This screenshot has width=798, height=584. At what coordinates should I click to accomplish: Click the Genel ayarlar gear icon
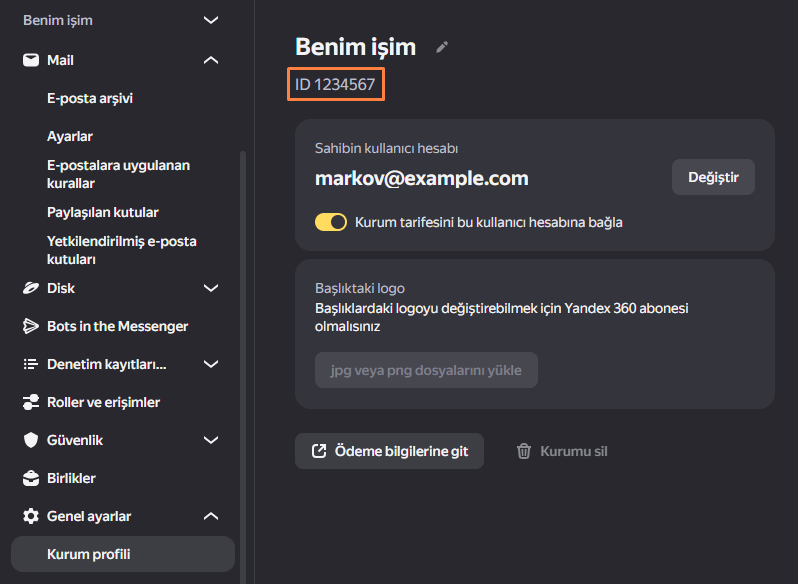click(x=31, y=516)
